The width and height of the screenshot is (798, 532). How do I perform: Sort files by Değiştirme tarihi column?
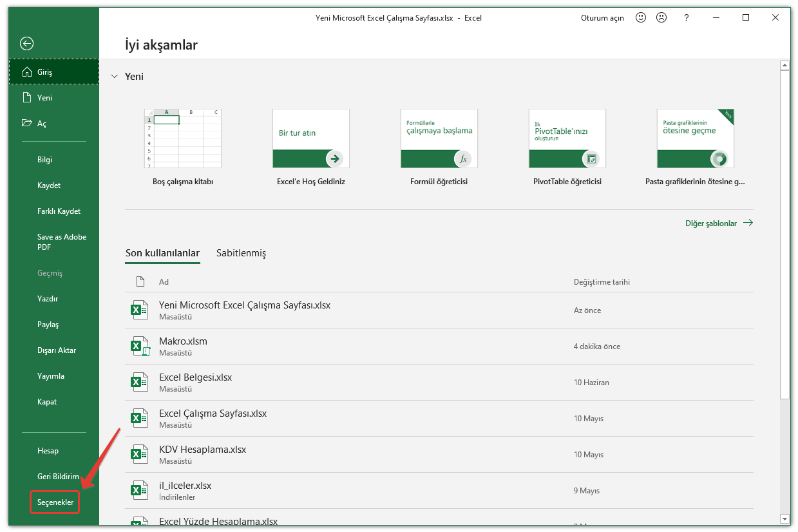click(602, 281)
